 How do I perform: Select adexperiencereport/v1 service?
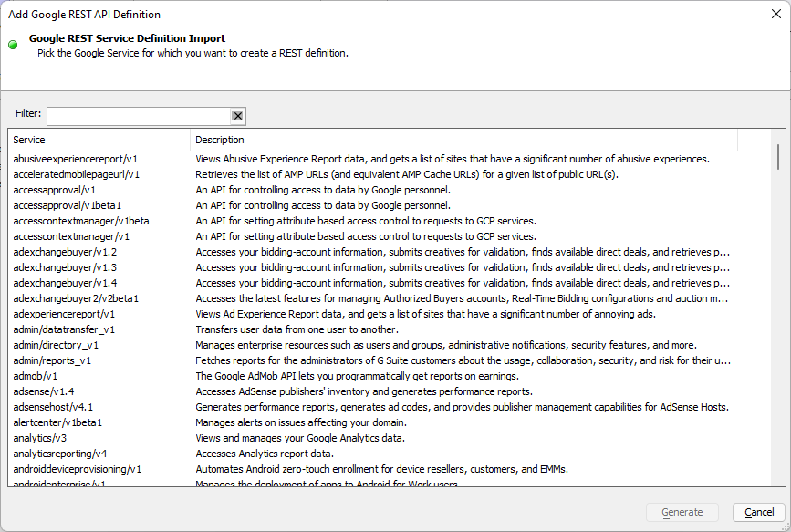click(64, 314)
